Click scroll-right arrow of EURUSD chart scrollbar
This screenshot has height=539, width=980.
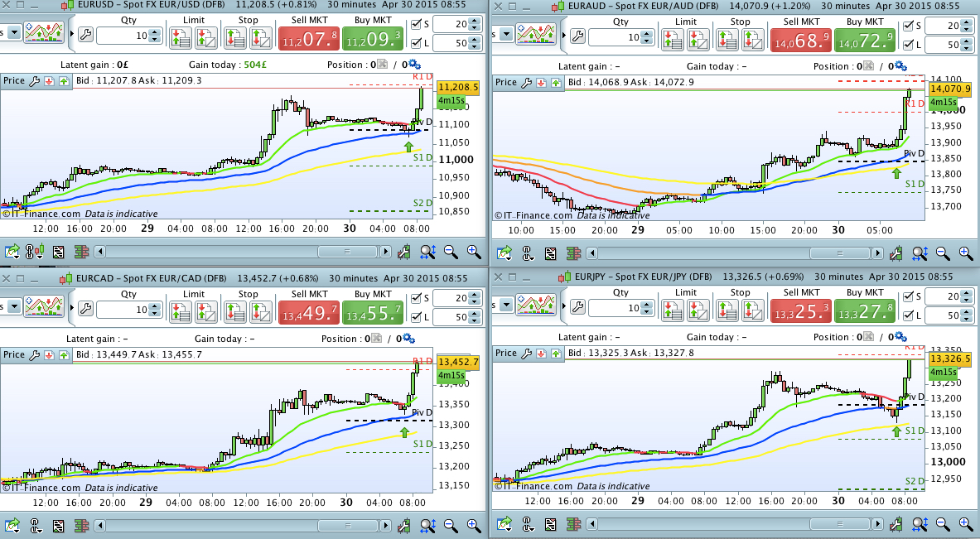pos(386,252)
